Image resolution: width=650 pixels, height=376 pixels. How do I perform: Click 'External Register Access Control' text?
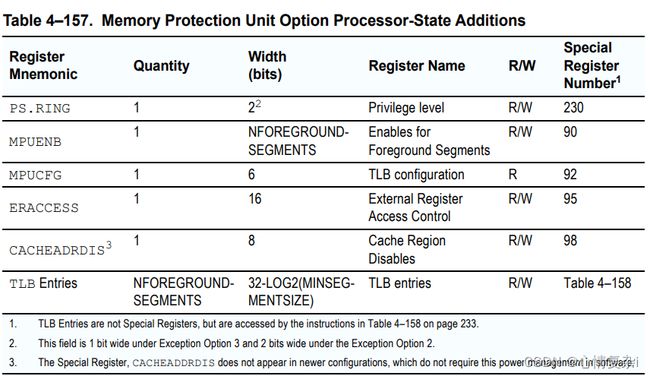(415, 207)
